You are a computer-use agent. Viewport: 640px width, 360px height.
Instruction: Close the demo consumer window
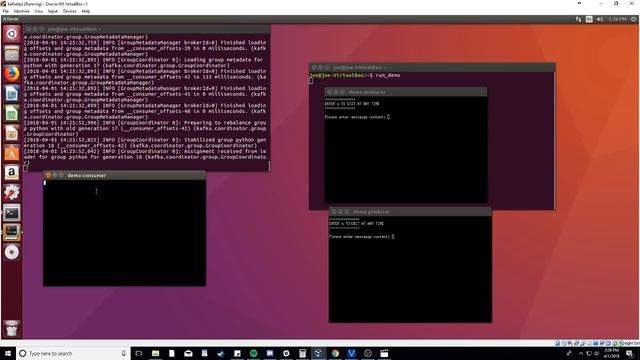pyautogui.click(x=48, y=175)
